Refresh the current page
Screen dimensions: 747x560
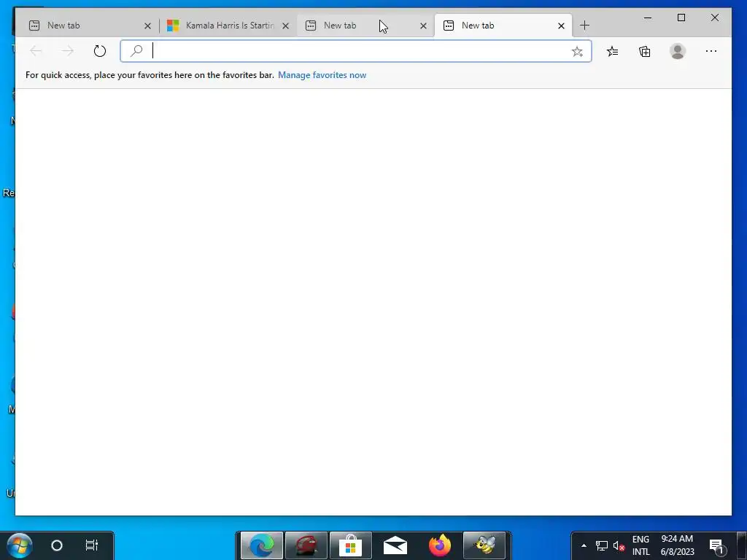(x=99, y=51)
